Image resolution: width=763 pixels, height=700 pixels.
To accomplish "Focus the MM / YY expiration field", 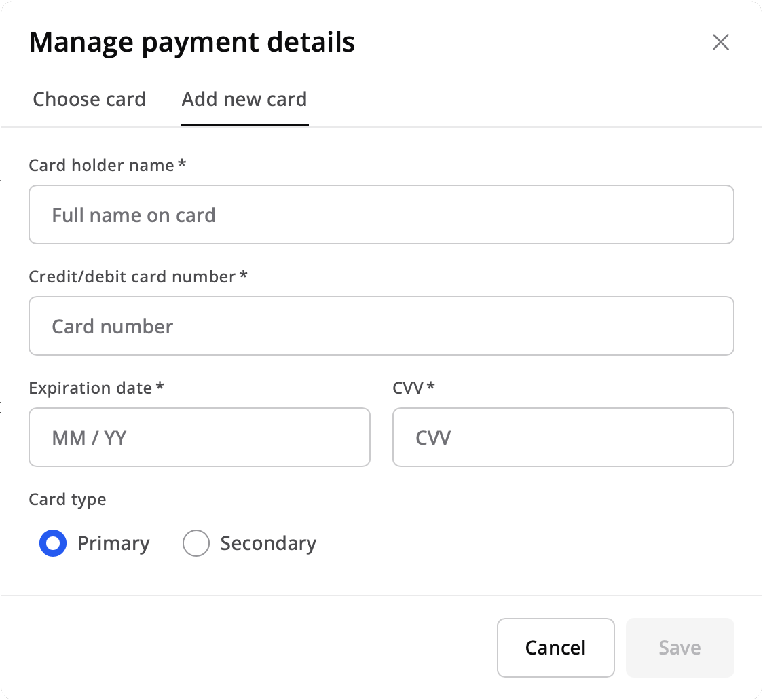I will [x=199, y=437].
